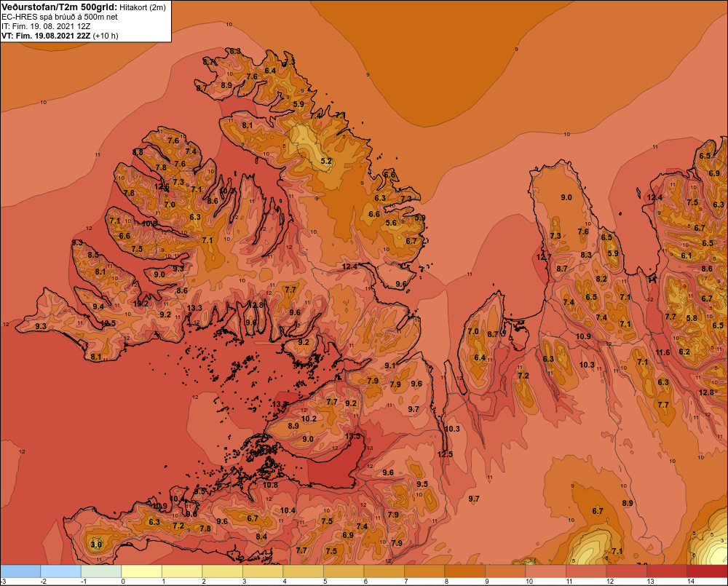Click the legend swatch between 5 and 6
This screenshot has height=586, width=728.
[x=344, y=571]
